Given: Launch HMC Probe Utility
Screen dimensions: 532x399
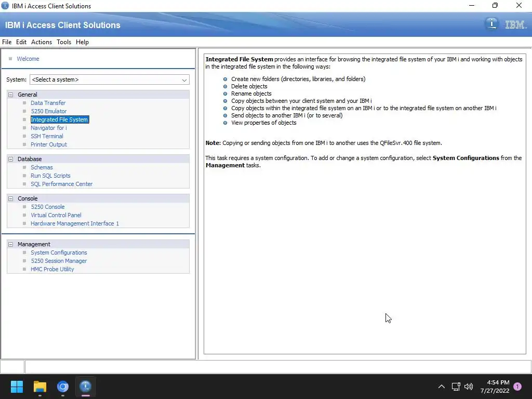Looking at the screenshot, I should point(52,270).
